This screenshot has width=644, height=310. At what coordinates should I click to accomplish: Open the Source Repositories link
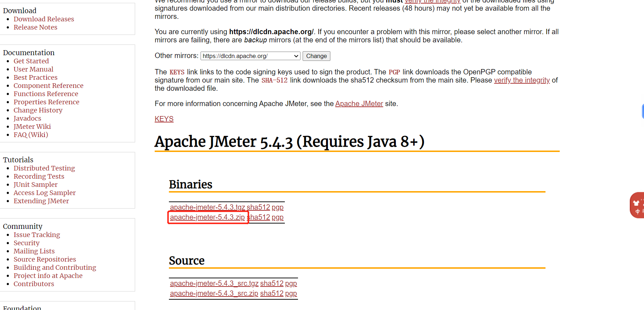point(45,259)
